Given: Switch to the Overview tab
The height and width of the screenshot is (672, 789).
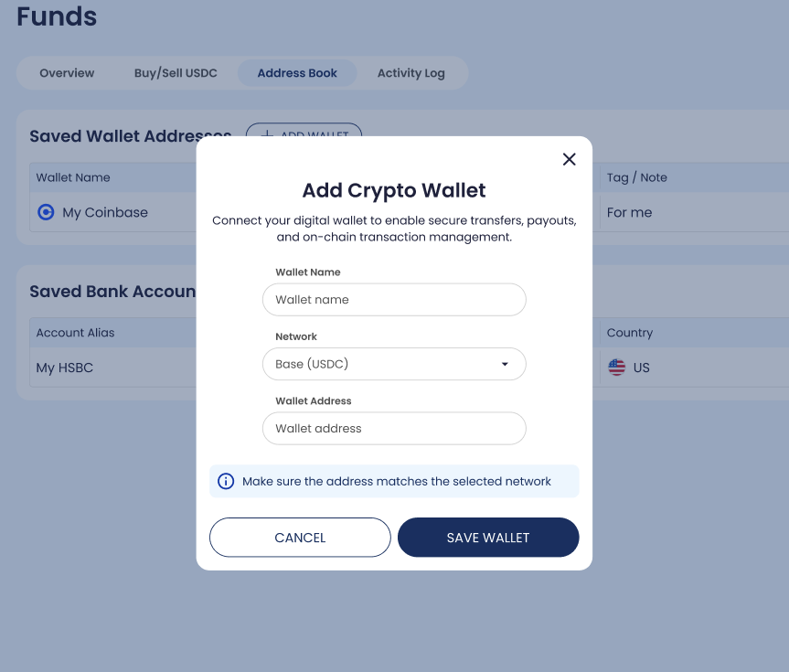Looking at the screenshot, I should click(x=67, y=73).
